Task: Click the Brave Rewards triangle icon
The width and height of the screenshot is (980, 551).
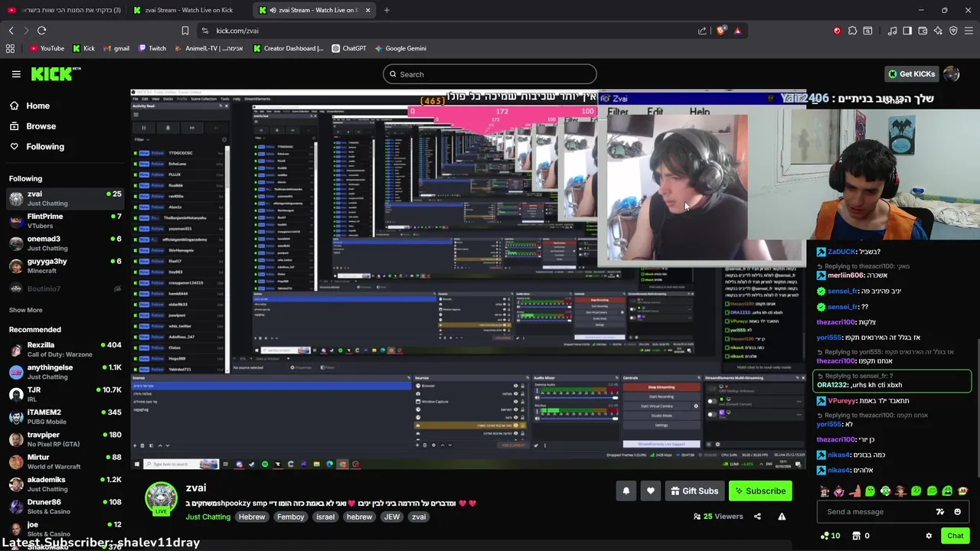Action: click(x=737, y=31)
